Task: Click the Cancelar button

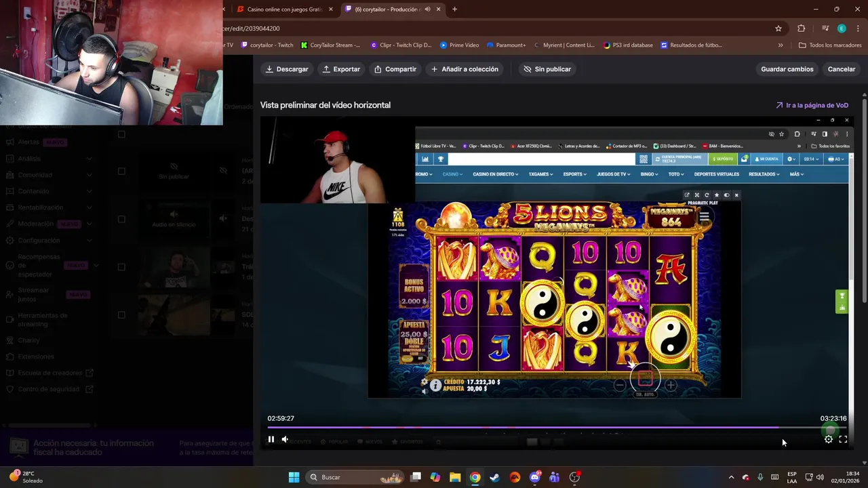Action: [x=841, y=69]
